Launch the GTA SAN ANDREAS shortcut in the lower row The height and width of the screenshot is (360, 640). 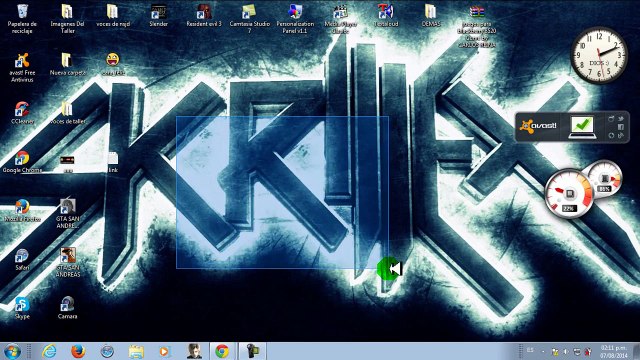click(x=67, y=262)
